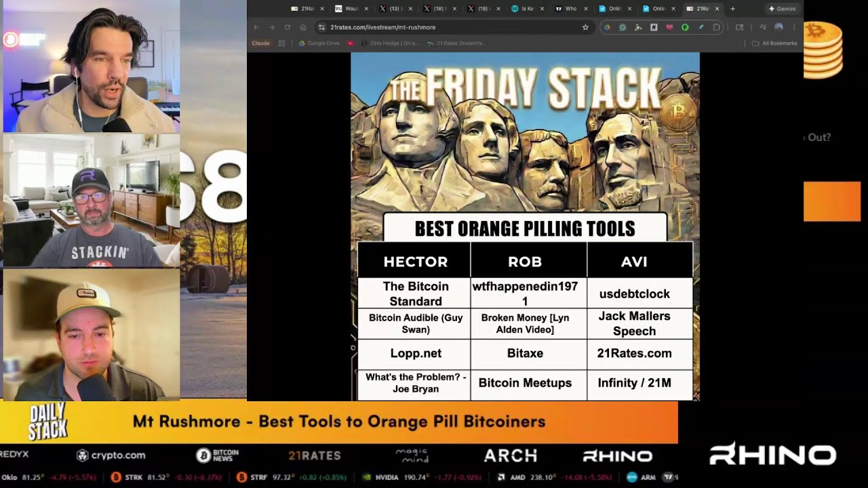The width and height of the screenshot is (868, 488).
Task: Bookmark this page with the star icon
Action: point(585,27)
